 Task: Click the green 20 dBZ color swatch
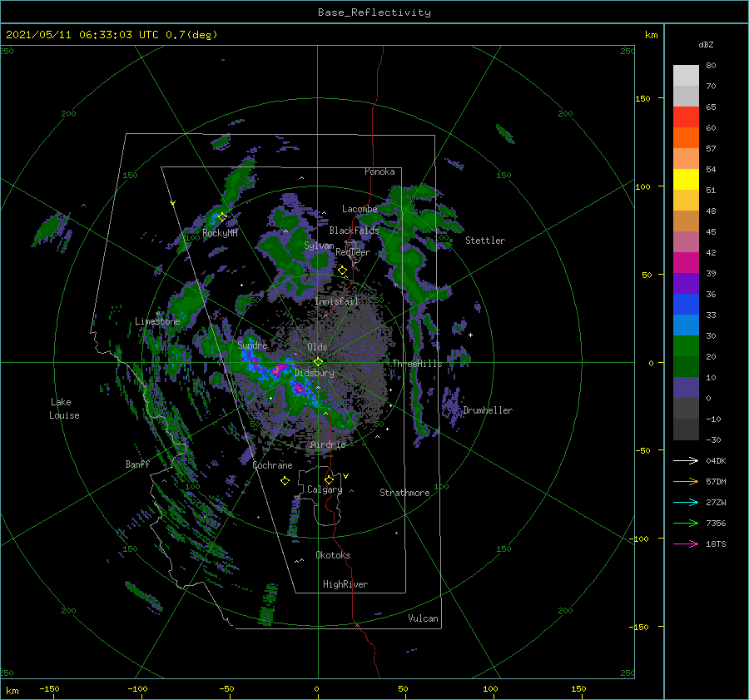[x=686, y=346]
